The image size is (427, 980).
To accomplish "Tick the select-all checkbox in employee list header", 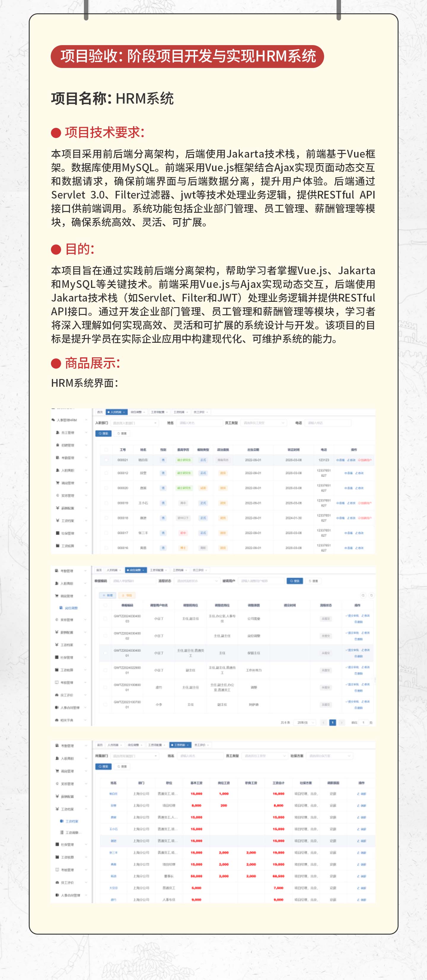I will point(106,450).
